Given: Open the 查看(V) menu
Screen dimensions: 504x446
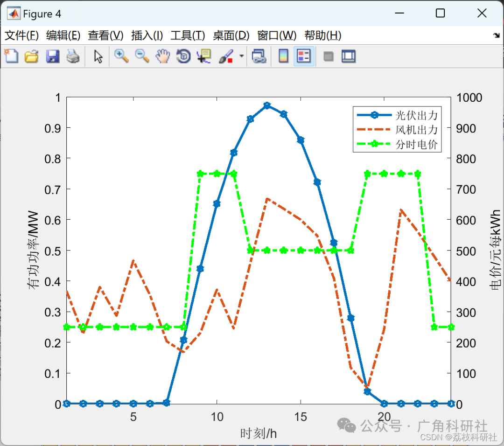Looking at the screenshot, I should point(105,35).
